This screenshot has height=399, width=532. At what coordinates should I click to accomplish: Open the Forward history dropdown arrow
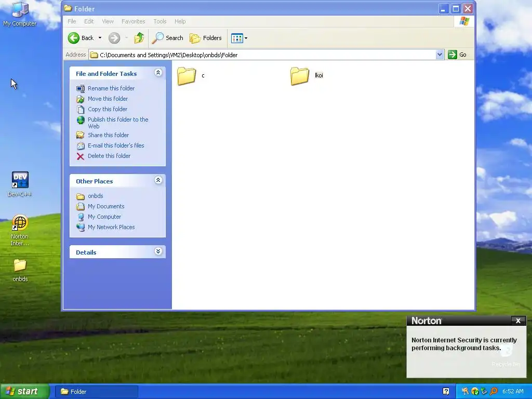click(x=126, y=38)
